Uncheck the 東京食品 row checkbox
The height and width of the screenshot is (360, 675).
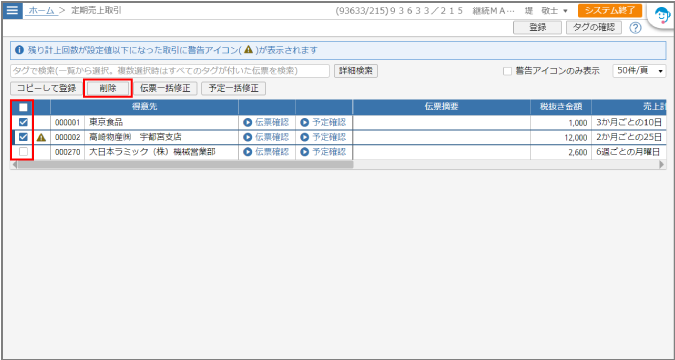click(x=23, y=122)
